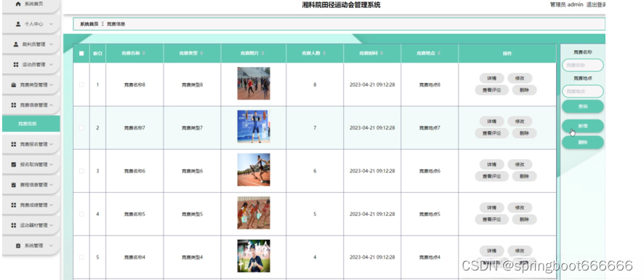Screen dimensions: 644x280
Task: Expand the 竞赛报名管理 menu chevron
Action: tap(51, 144)
